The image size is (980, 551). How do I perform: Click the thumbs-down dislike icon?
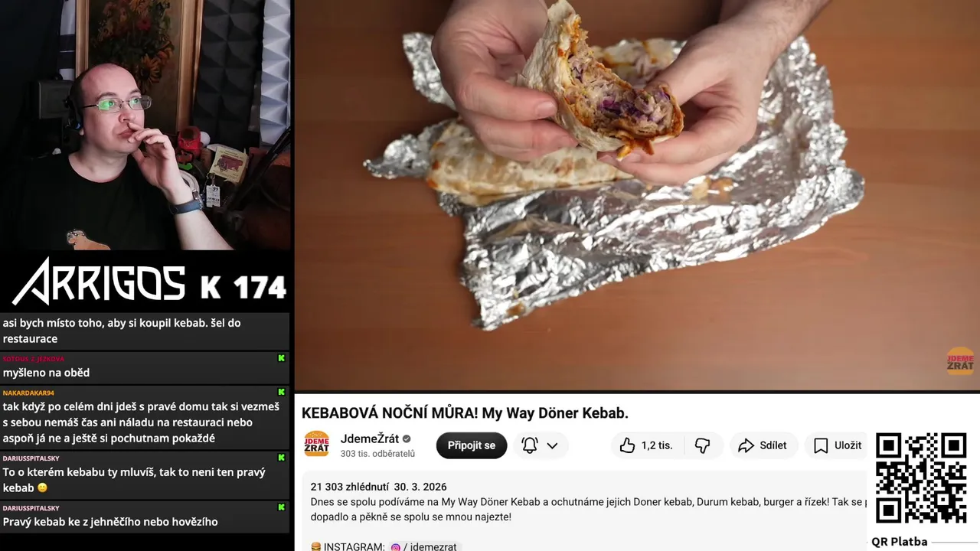[x=702, y=445]
